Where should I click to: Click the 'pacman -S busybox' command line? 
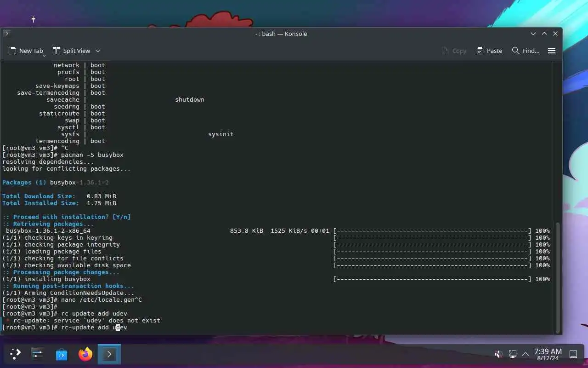coord(63,155)
